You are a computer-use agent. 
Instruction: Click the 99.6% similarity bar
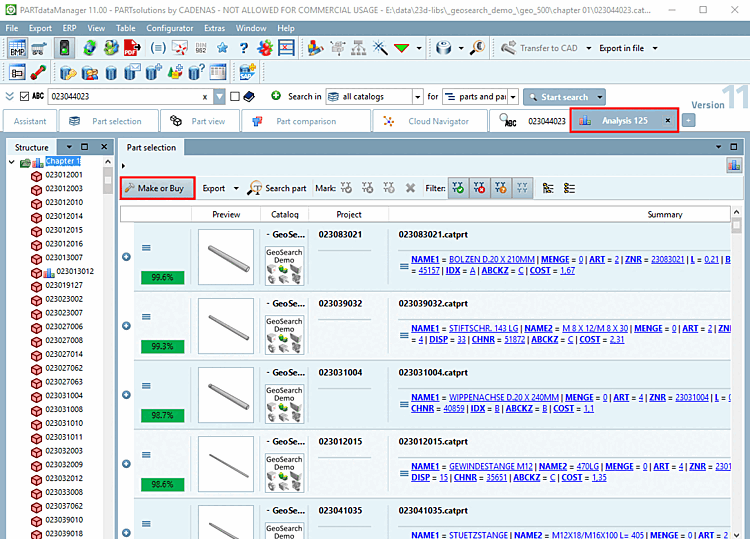point(162,277)
